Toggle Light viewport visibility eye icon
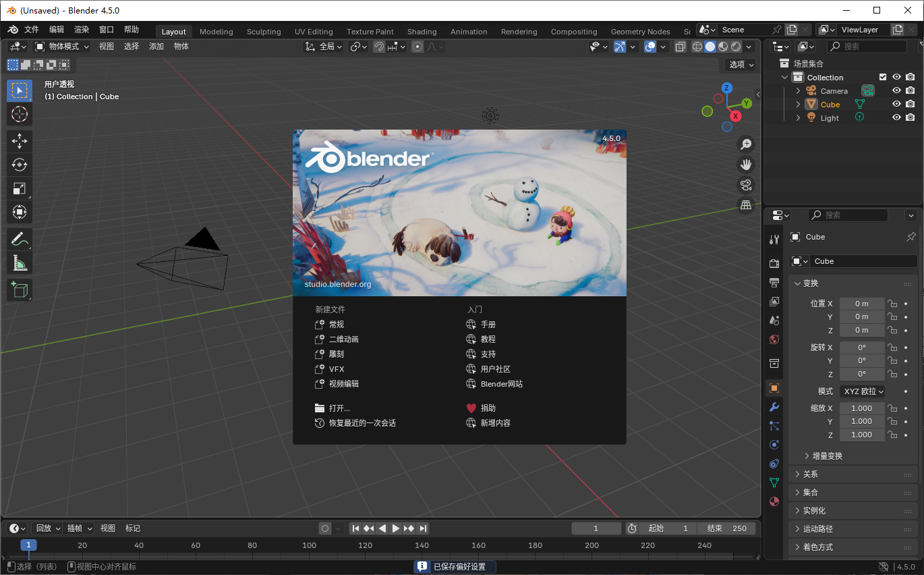 point(896,117)
